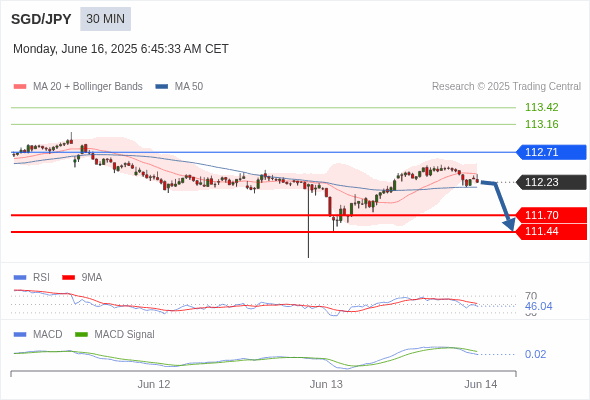
Task: Click the MA 50 legend color swatch
Action: click(x=162, y=87)
